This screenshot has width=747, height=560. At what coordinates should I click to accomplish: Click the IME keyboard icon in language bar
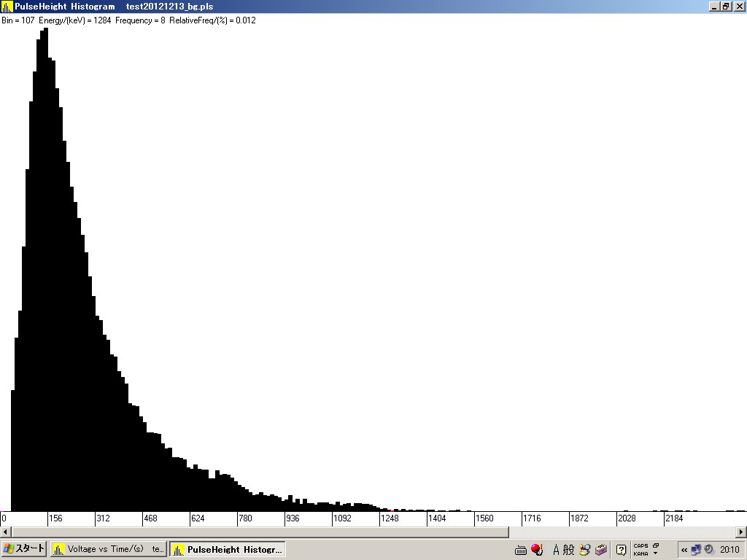(x=521, y=550)
